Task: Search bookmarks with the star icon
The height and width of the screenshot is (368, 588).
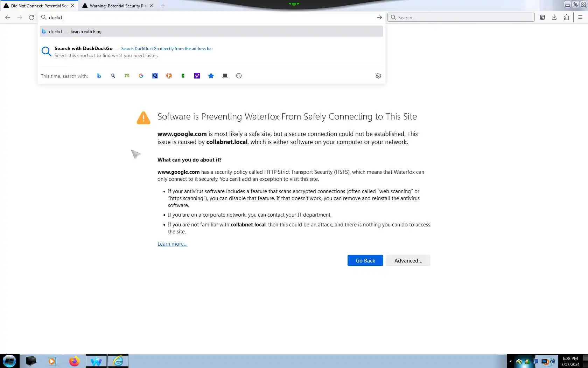Action: 211,76
